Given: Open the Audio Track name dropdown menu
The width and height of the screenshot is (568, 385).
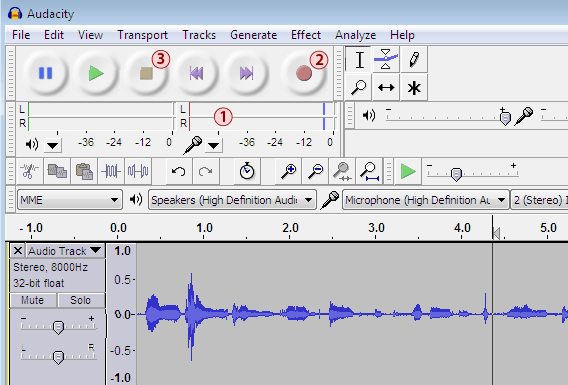Looking at the screenshot, I should [65, 251].
